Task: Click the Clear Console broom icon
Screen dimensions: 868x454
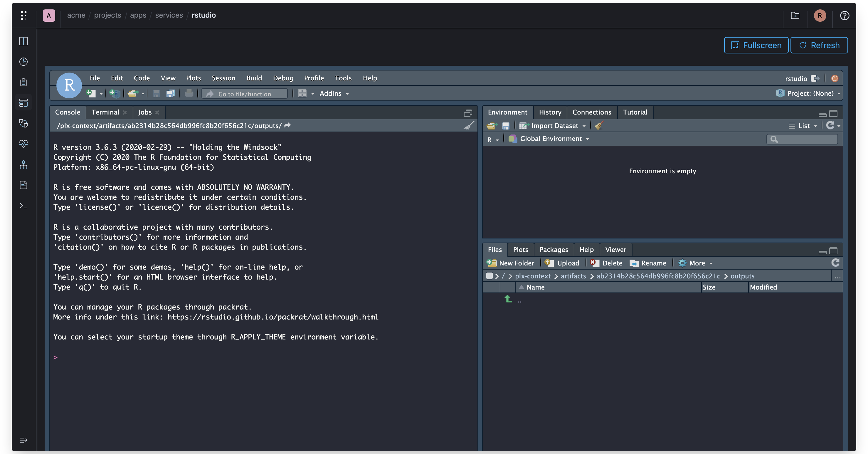Action: [469, 125]
